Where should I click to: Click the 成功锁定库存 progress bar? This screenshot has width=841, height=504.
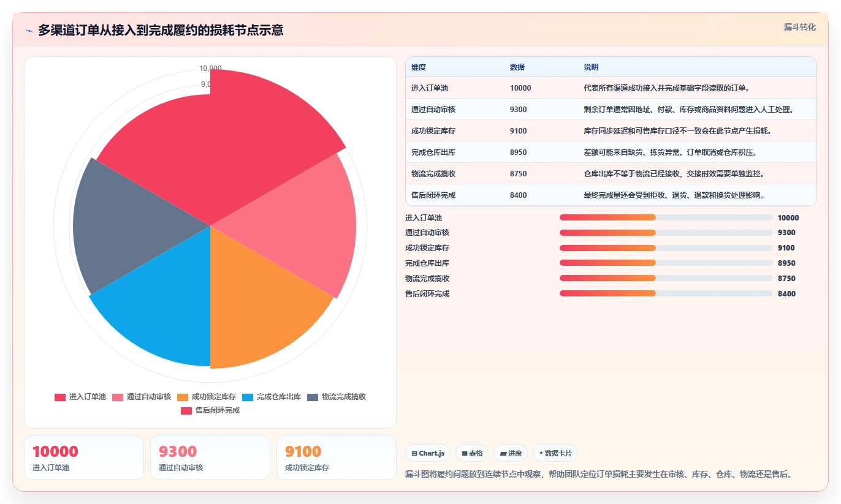point(666,248)
